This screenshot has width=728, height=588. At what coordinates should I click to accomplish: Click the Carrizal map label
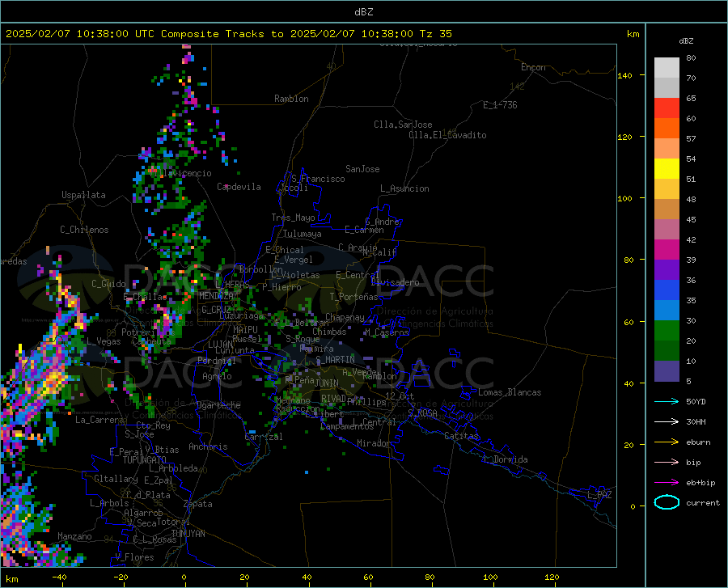(x=263, y=437)
